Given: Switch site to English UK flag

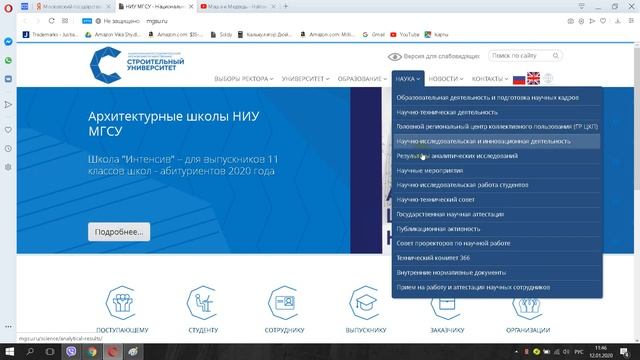Looking at the screenshot, I should coord(533,78).
